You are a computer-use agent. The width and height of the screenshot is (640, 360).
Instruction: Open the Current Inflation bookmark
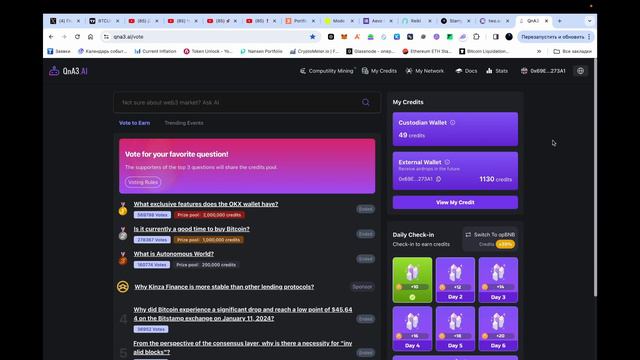(155, 51)
